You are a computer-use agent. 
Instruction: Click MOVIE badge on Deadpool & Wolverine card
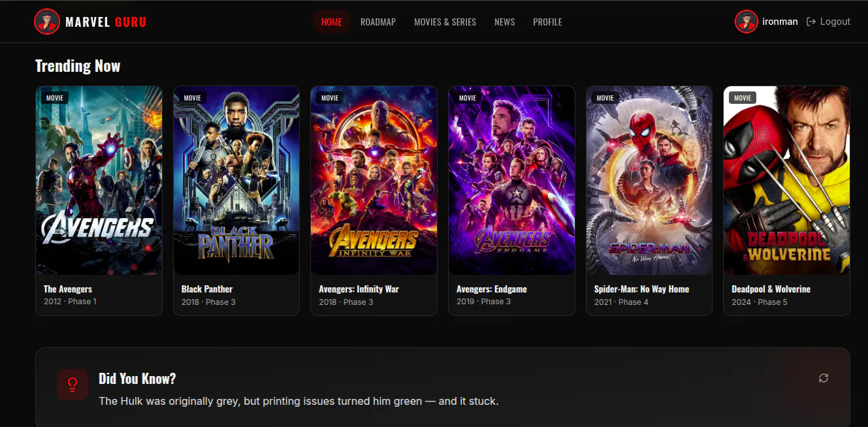click(x=743, y=98)
